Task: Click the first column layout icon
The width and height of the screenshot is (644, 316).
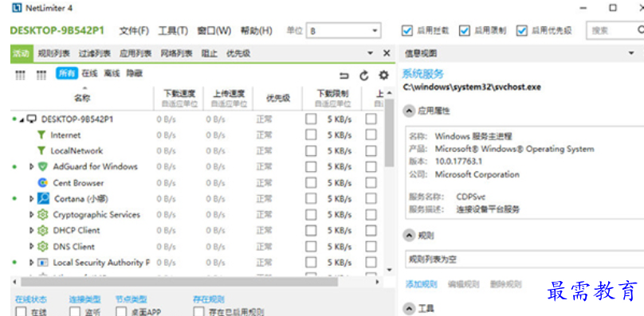Action: click(x=20, y=75)
